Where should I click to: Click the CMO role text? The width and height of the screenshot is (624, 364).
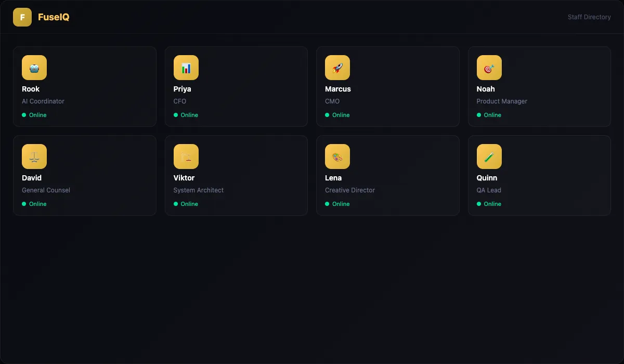pos(332,101)
